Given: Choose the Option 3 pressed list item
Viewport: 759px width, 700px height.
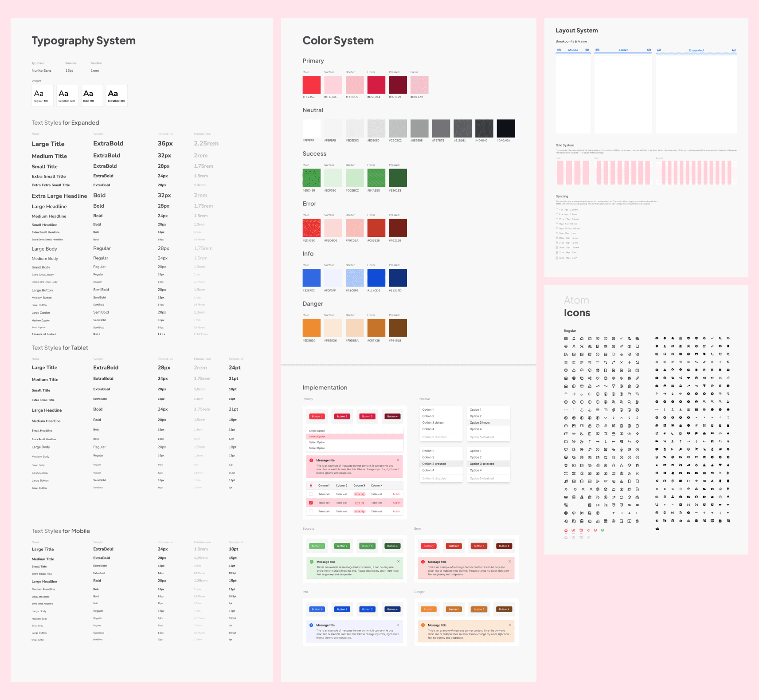Looking at the screenshot, I should click(441, 464).
